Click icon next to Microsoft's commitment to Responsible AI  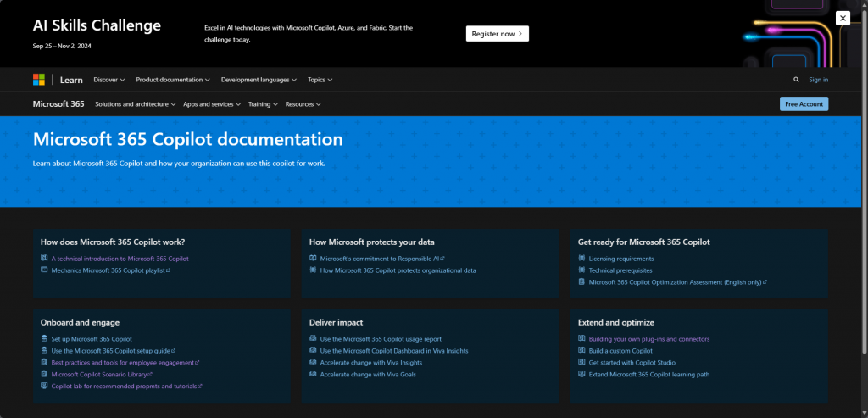pyautogui.click(x=313, y=258)
